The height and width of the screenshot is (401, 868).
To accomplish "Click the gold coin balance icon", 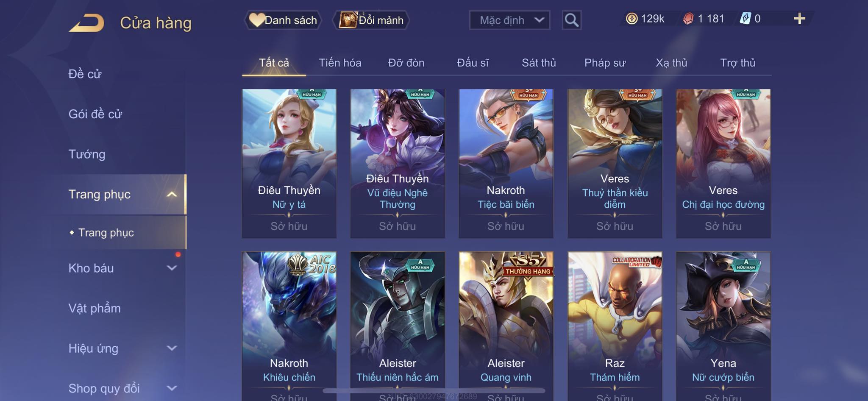I will tap(632, 19).
